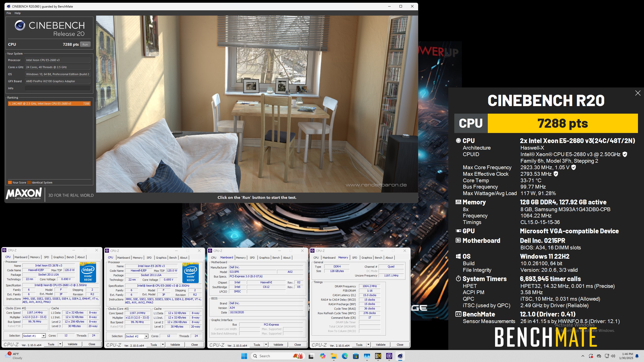The width and height of the screenshot is (644, 362).
Task: Click the Info input field in Cinebench
Action: [58, 88]
